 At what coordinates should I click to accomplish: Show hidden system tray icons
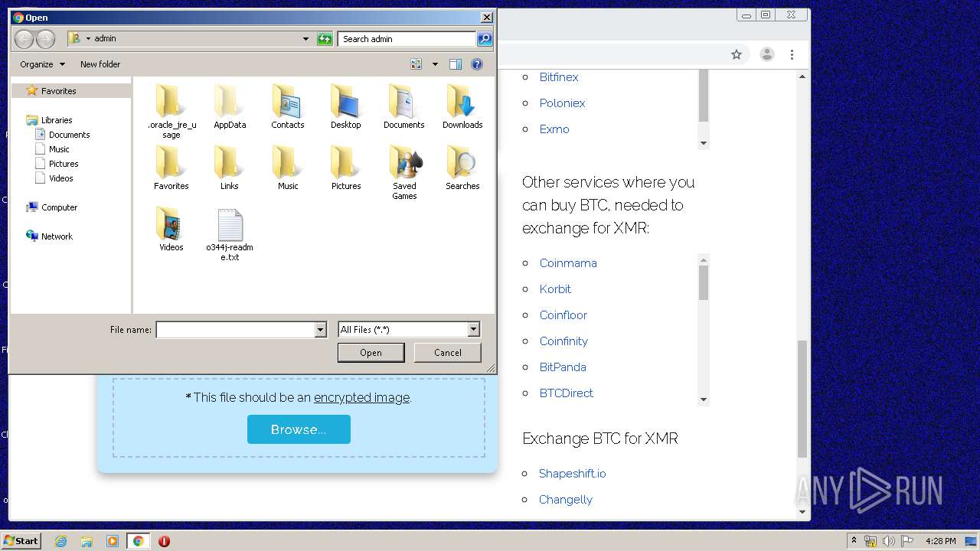point(854,541)
